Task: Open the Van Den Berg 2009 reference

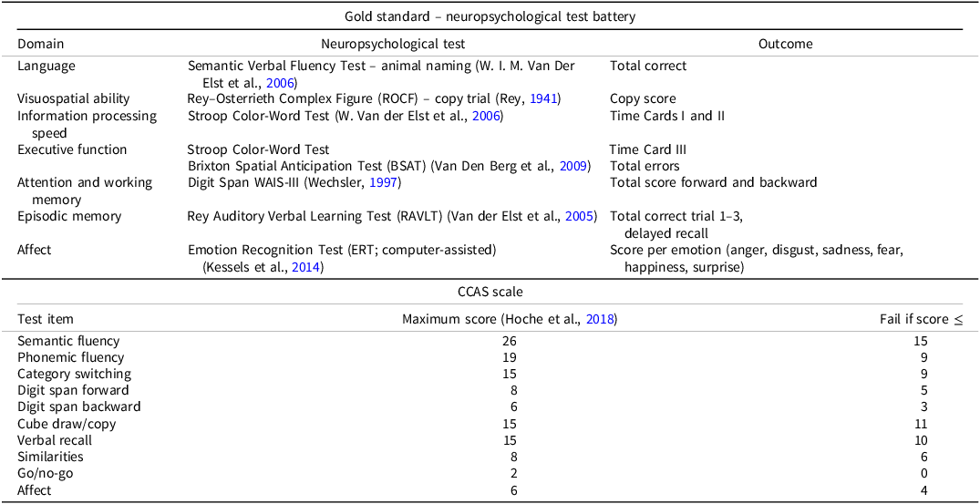Action: [575, 166]
